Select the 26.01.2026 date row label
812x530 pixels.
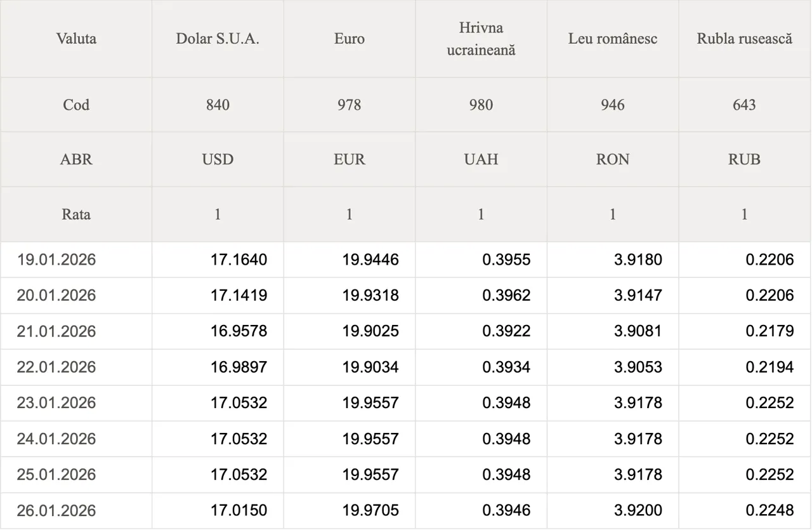click(x=56, y=511)
